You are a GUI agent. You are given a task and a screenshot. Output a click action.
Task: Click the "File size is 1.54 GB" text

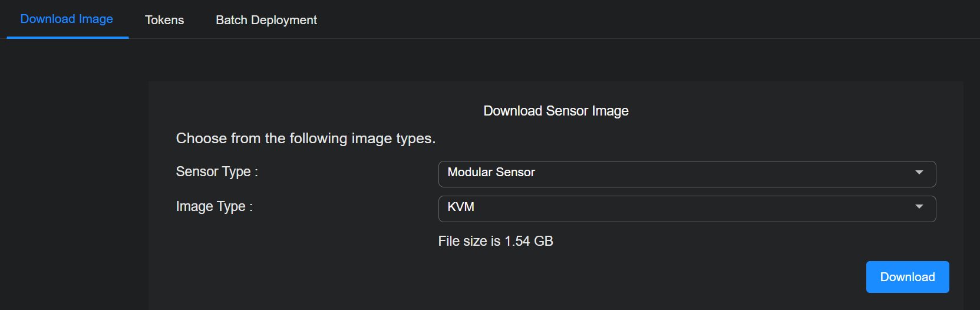point(495,241)
